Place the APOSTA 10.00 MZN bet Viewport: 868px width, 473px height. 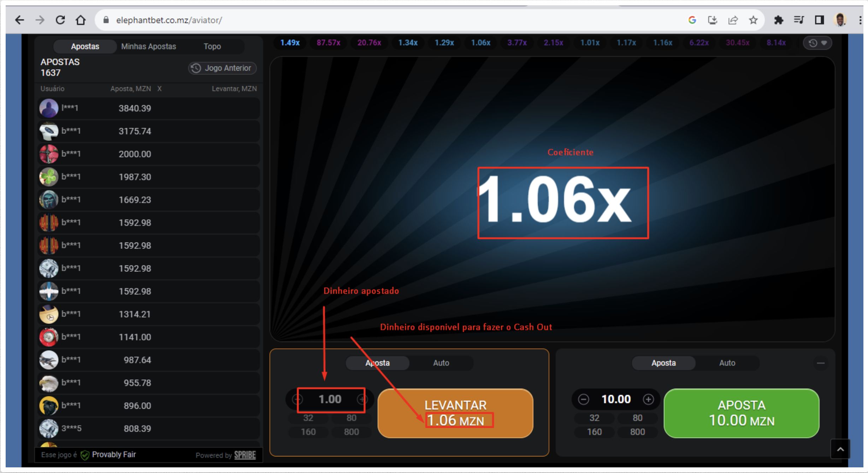click(742, 413)
